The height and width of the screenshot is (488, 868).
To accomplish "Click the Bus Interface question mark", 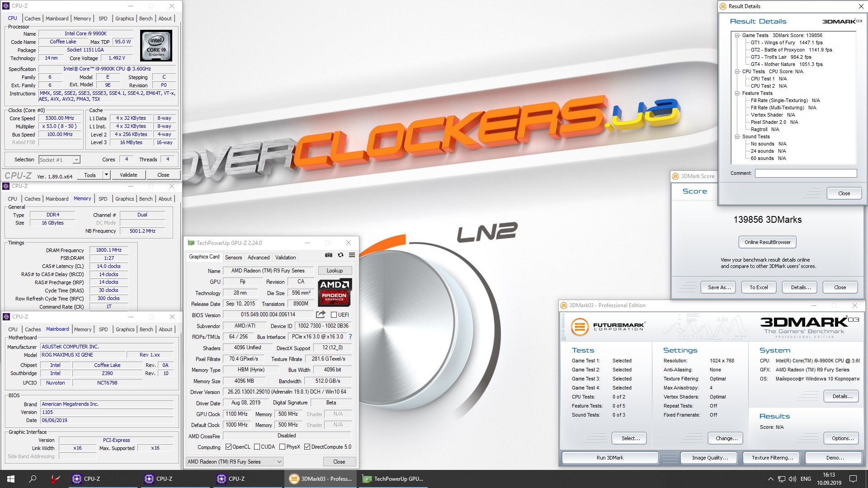I will (x=350, y=337).
